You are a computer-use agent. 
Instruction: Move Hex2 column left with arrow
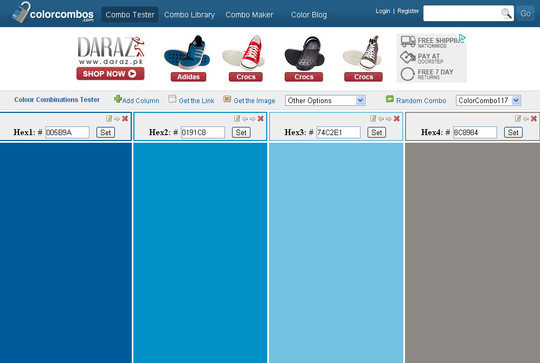245,118
